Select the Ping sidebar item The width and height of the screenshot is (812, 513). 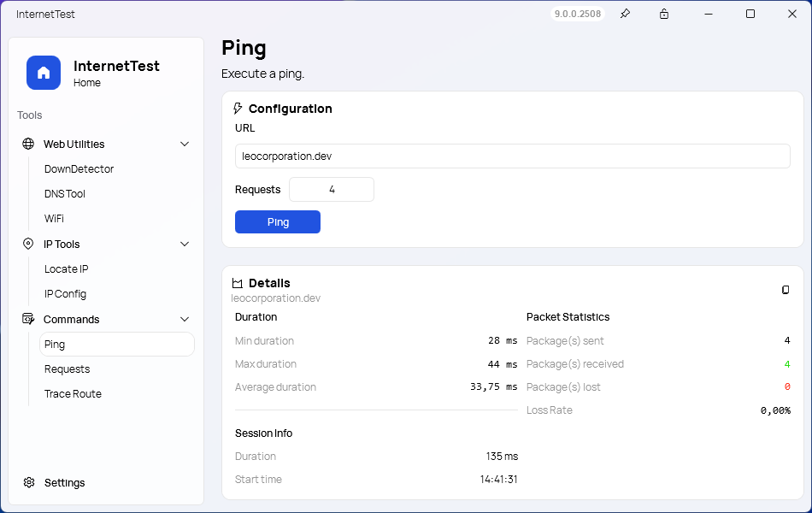pos(117,344)
